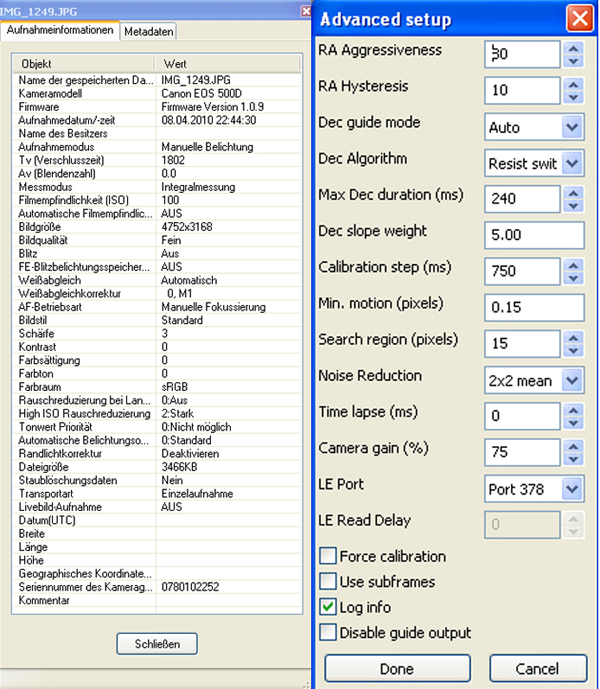Click the Schließen button

coord(156,643)
